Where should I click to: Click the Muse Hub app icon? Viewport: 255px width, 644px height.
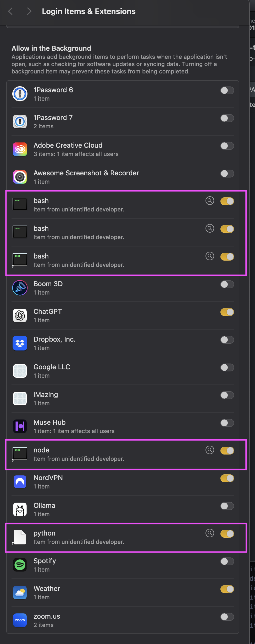[x=20, y=426]
